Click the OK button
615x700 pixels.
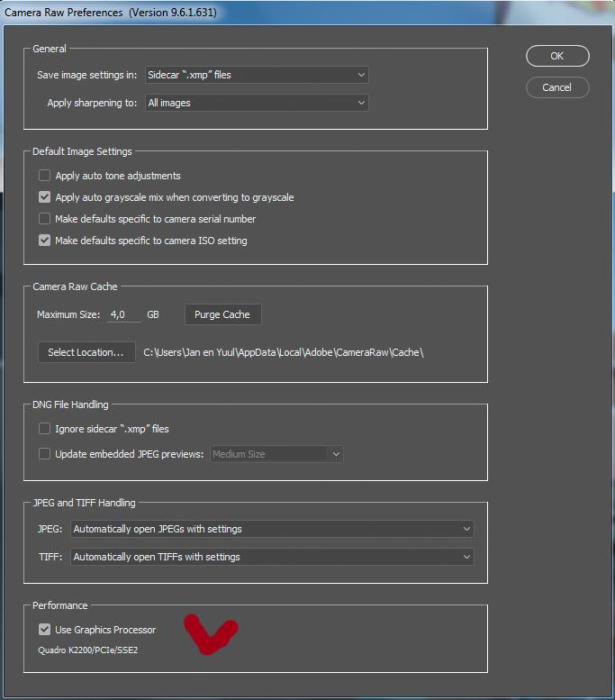tap(557, 56)
